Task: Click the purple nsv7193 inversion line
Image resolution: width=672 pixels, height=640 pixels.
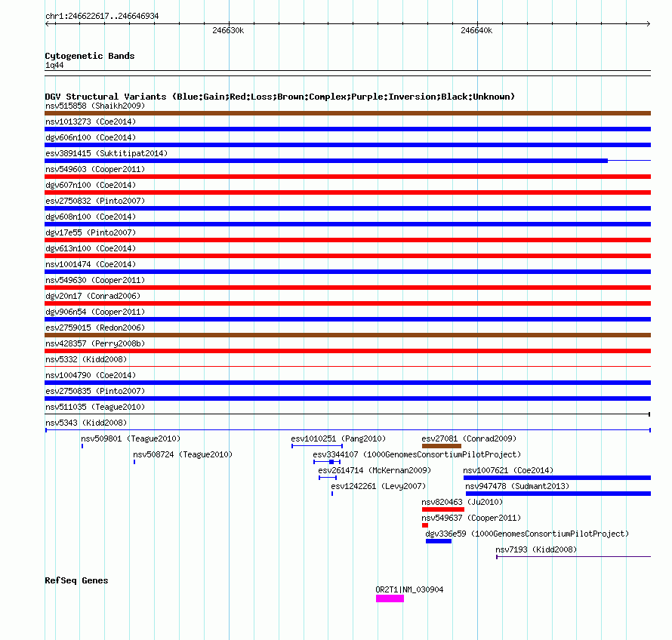Action: 573,557
